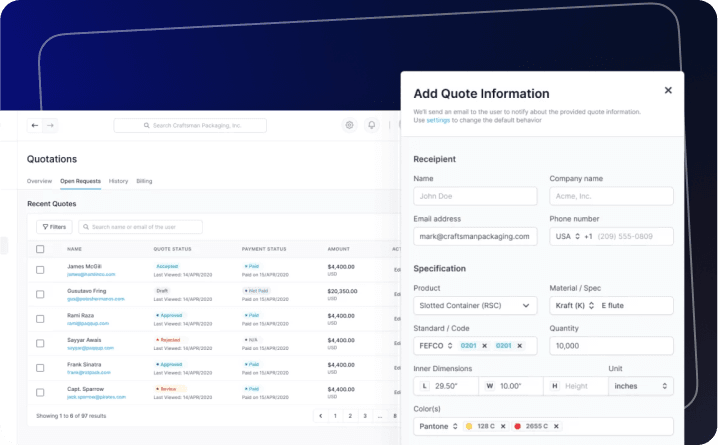Viewport: 718px width, 445px height.
Task: Switch to the Billing tab
Action: point(144,181)
